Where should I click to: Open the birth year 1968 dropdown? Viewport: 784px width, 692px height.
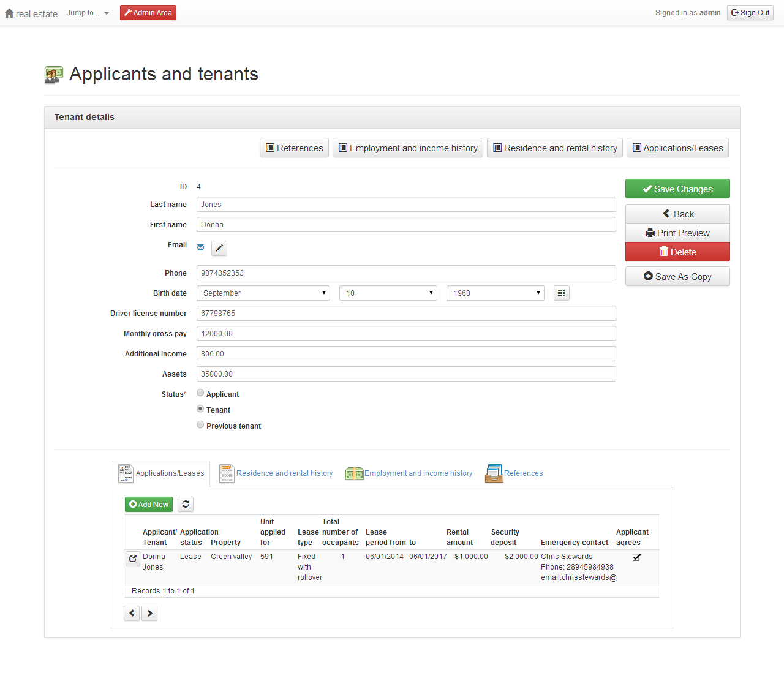495,293
